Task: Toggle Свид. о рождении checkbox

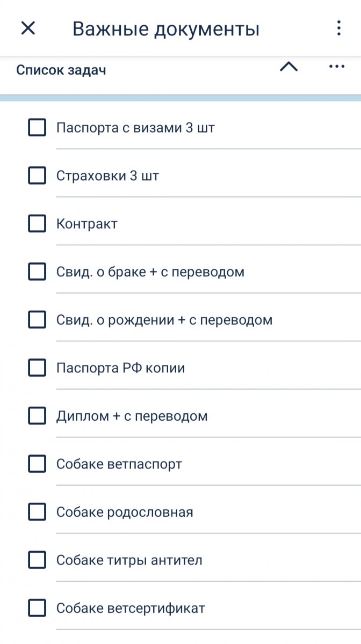Action: tap(37, 320)
